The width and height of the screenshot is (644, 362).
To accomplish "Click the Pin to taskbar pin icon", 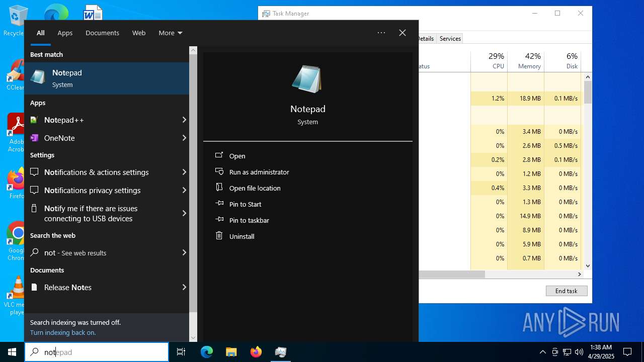I will pos(219,220).
